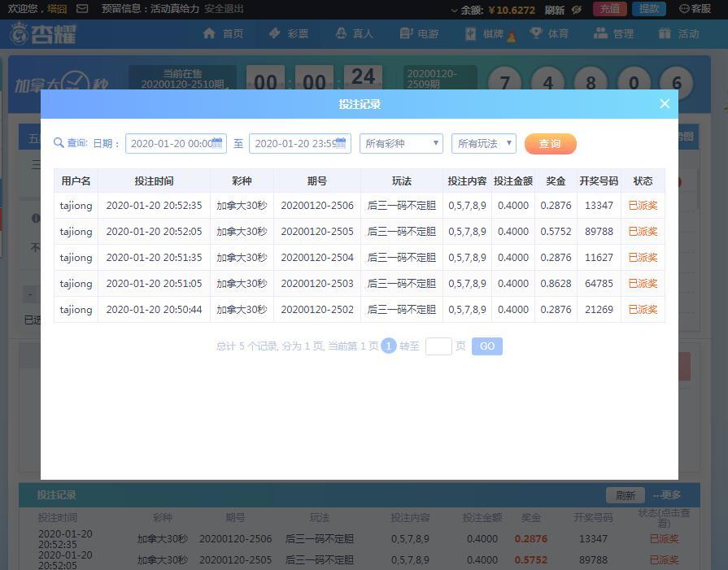This screenshot has width=728, height=570.
Task: Expand the 所有玩法 dropdown
Action: point(484,144)
